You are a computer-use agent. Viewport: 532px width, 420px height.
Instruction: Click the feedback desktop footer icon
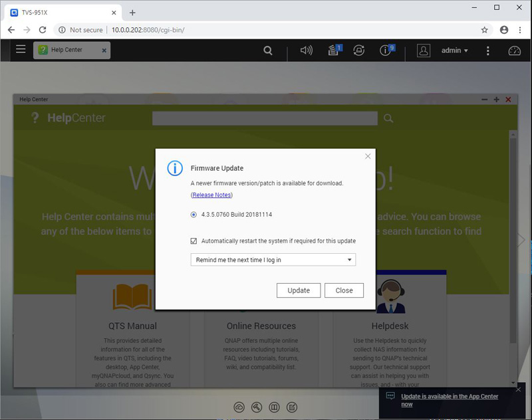[x=292, y=407]
